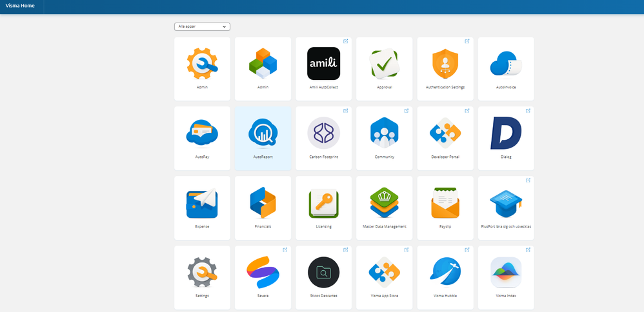Open the AutoPay cloud card icon
The image size is (644, 312).
point(202,133)
